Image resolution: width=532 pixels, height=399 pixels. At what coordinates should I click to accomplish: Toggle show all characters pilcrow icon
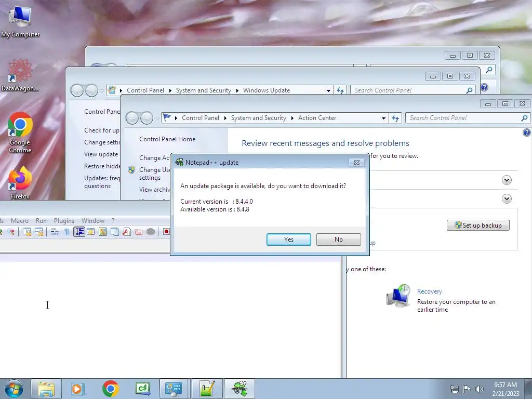pos(67,232)
